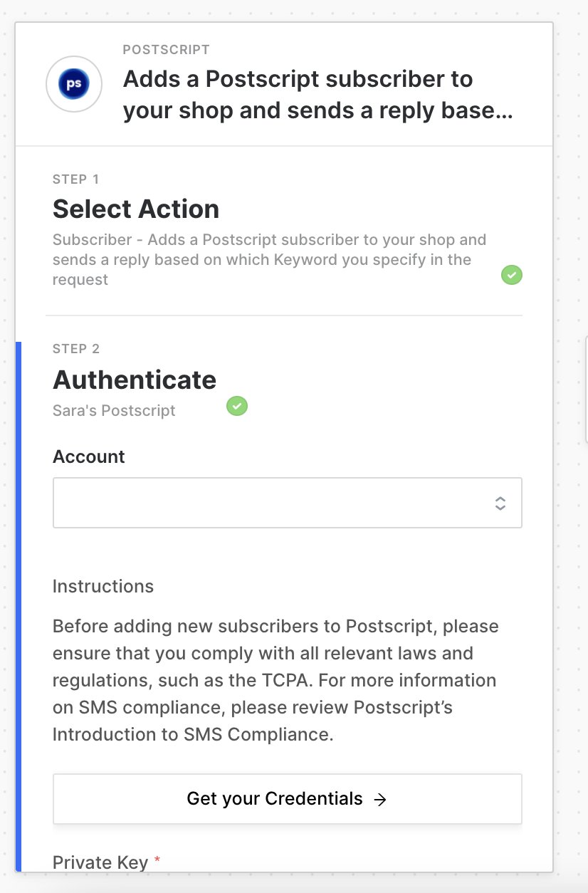Click the "Sara's Postscript" account name
588x893 pixels.
114,411
